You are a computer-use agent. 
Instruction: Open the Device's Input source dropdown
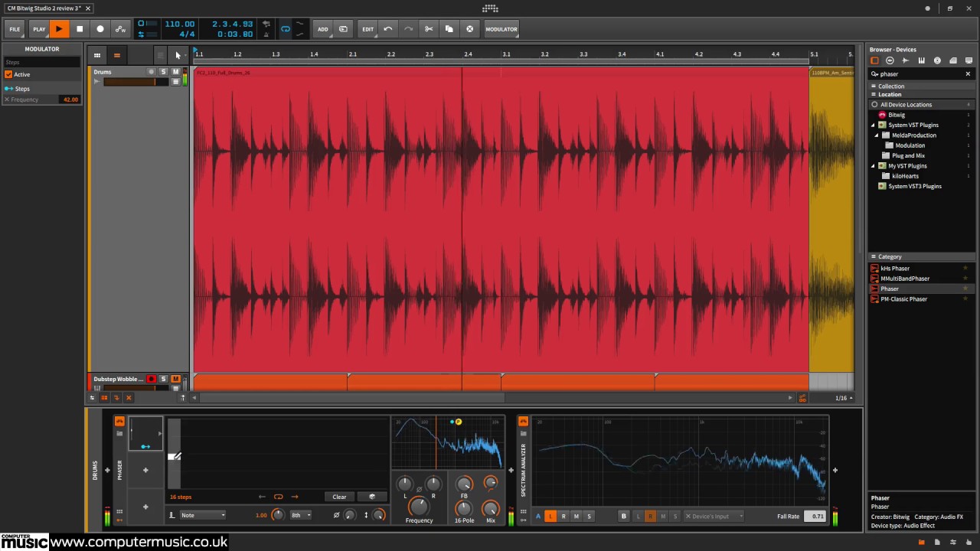point(714,516)
